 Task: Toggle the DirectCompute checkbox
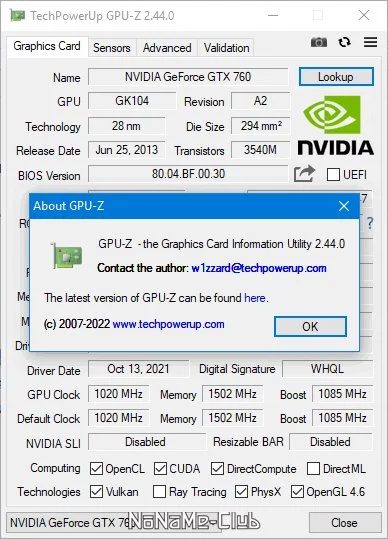[x=217, y=469]
